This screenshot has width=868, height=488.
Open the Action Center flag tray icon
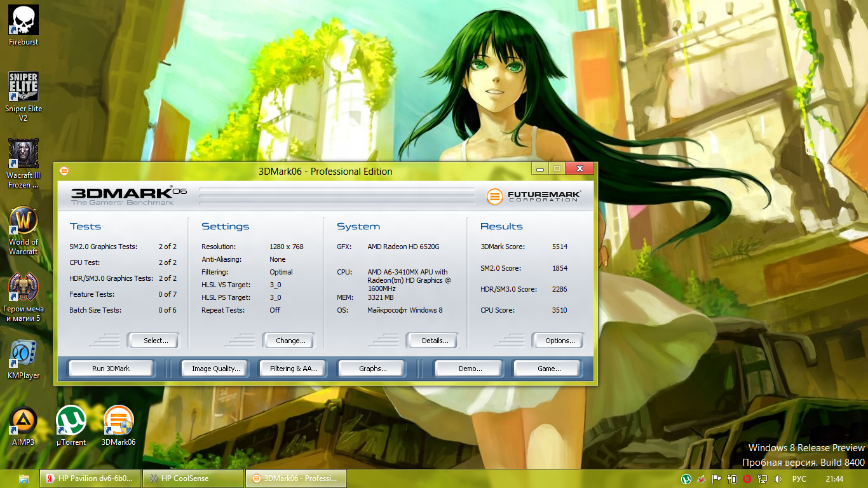716,478
